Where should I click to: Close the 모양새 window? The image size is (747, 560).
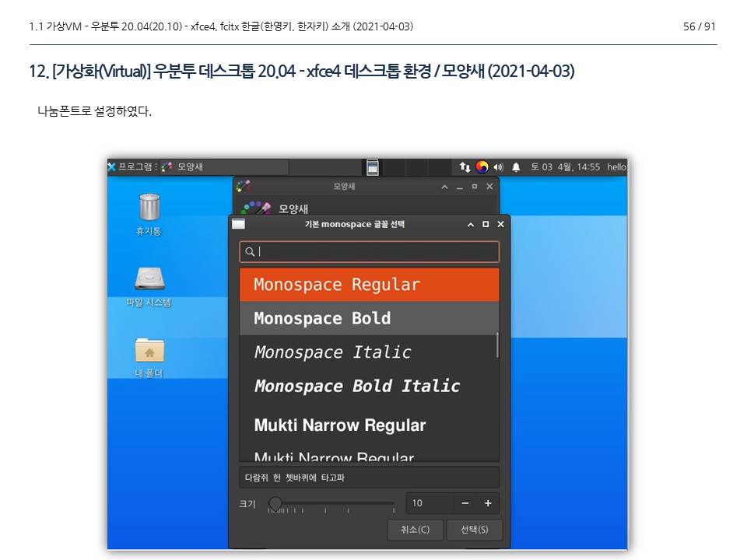(489, 187)
